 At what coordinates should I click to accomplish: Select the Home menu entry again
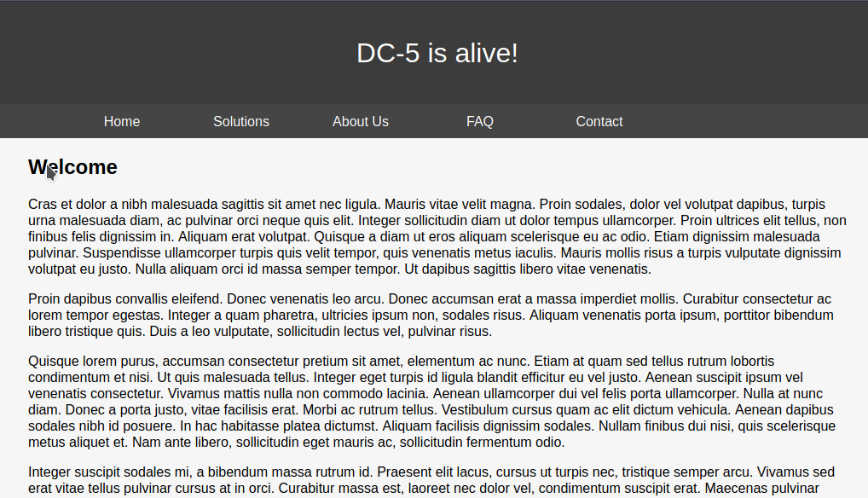(x=121, y=121)
